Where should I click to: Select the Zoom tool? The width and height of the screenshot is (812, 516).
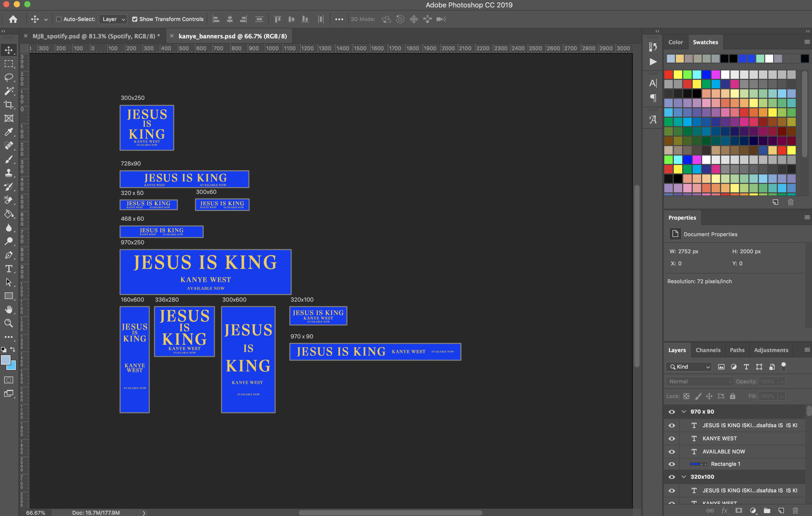[9, 323]
